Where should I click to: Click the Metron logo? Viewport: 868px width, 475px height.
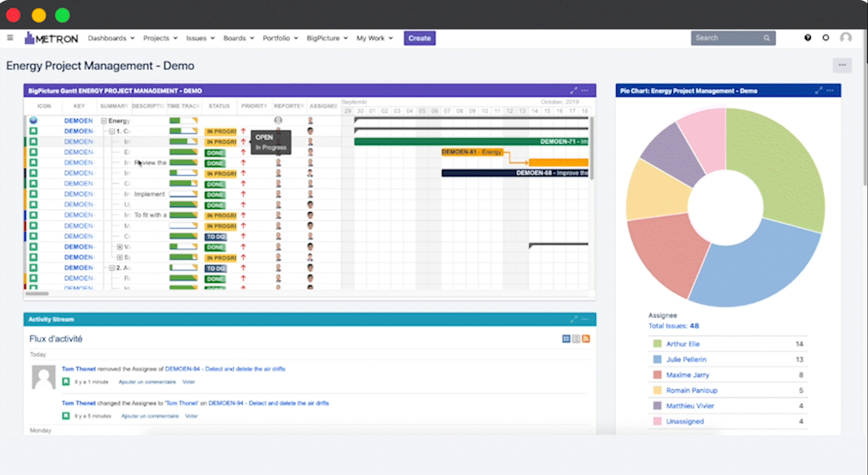click(x=51, y=38)
